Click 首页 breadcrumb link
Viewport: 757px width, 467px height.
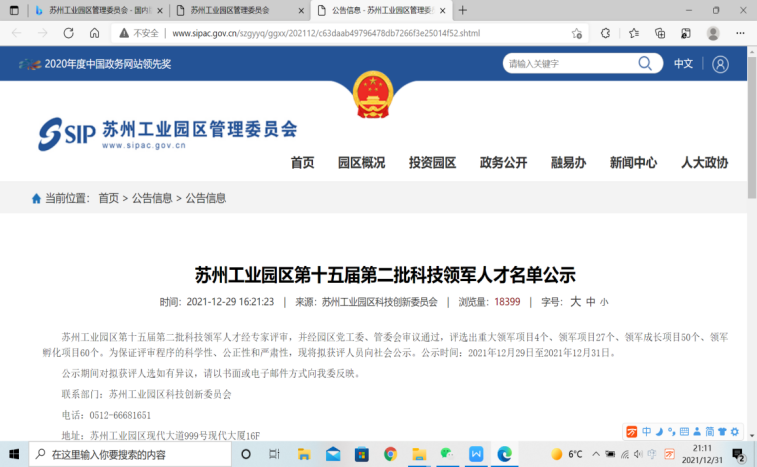coord(109,198)
